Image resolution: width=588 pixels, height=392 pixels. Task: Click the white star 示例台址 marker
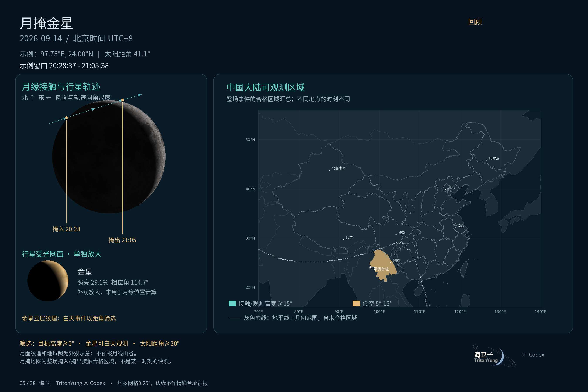pos(370,267)
